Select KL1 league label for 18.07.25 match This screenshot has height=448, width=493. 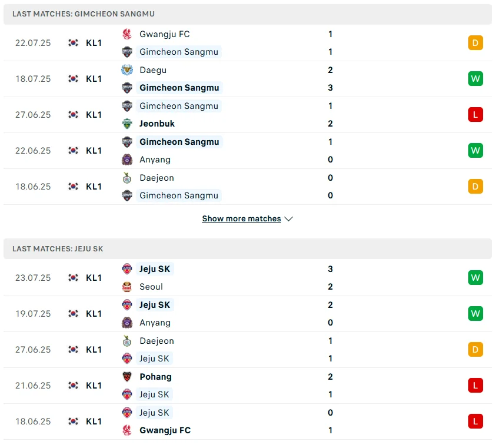coord(94,79)
